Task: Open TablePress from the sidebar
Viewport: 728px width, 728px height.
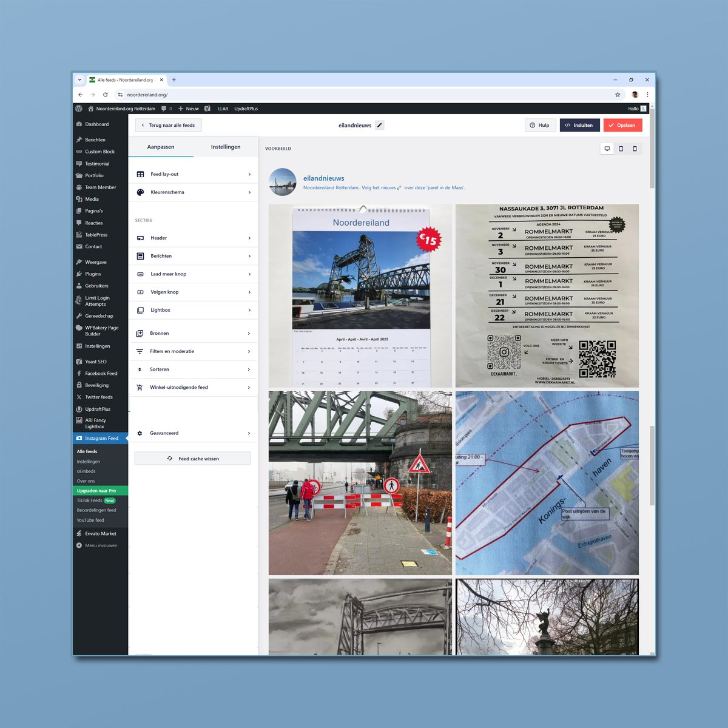Action: point(96,235)
